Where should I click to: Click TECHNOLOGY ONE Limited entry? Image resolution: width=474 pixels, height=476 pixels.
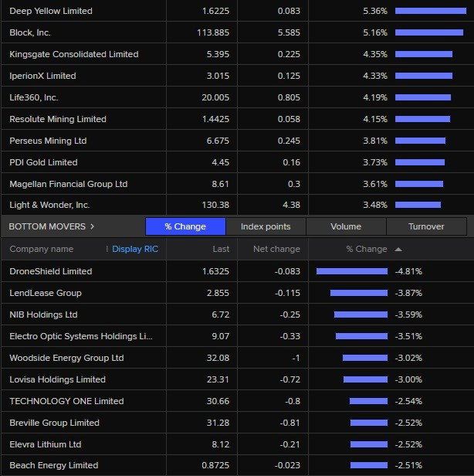(66, 401)
